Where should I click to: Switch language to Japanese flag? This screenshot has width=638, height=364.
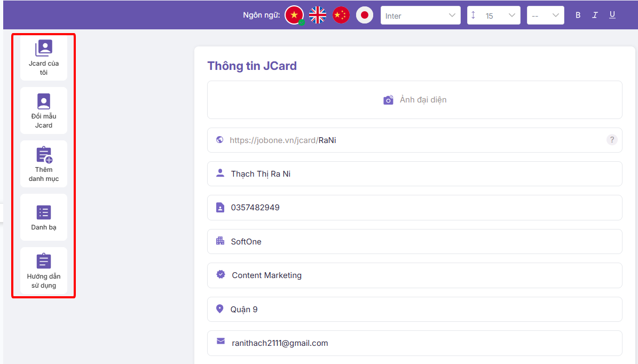[365, 15]
